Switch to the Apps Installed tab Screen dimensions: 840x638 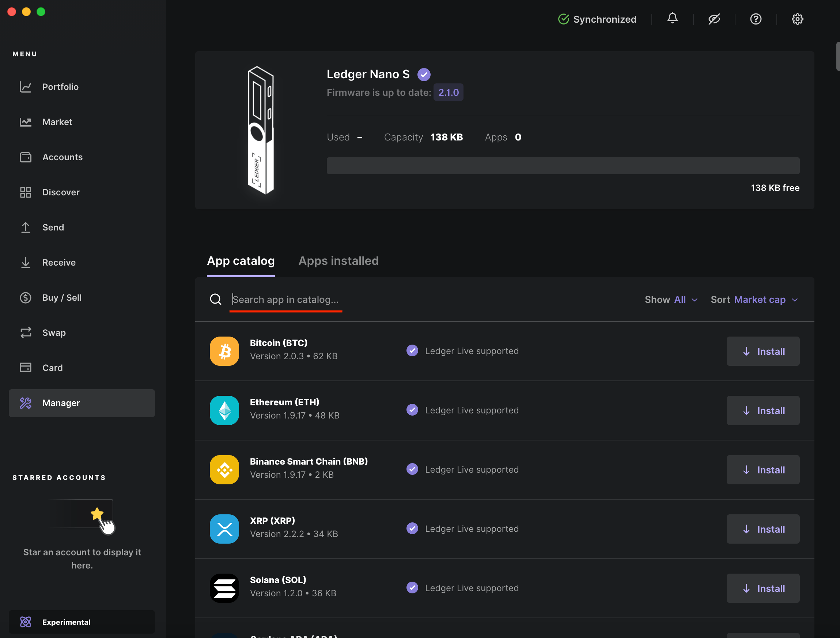[x=338, y=261]
